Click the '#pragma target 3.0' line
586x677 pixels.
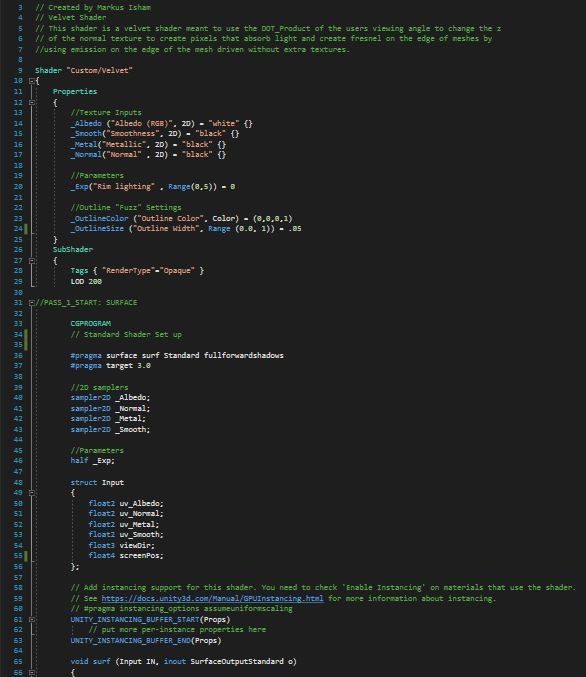pos(111,366)
